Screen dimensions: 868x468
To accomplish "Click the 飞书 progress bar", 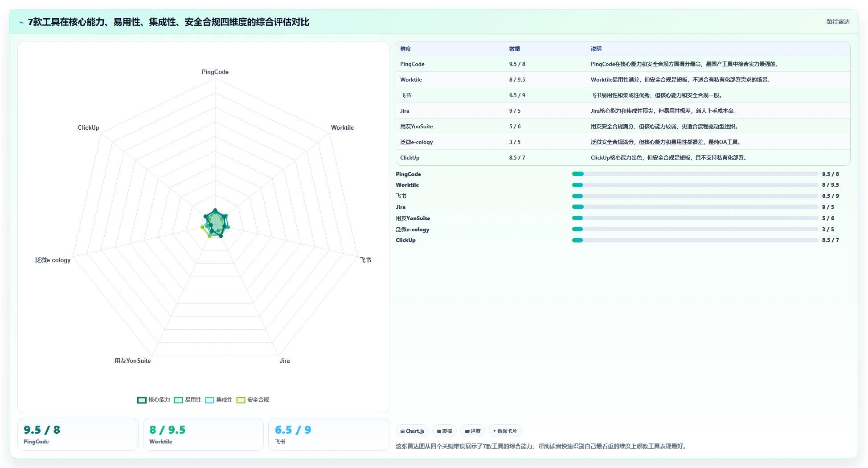I will coord(695,196).
